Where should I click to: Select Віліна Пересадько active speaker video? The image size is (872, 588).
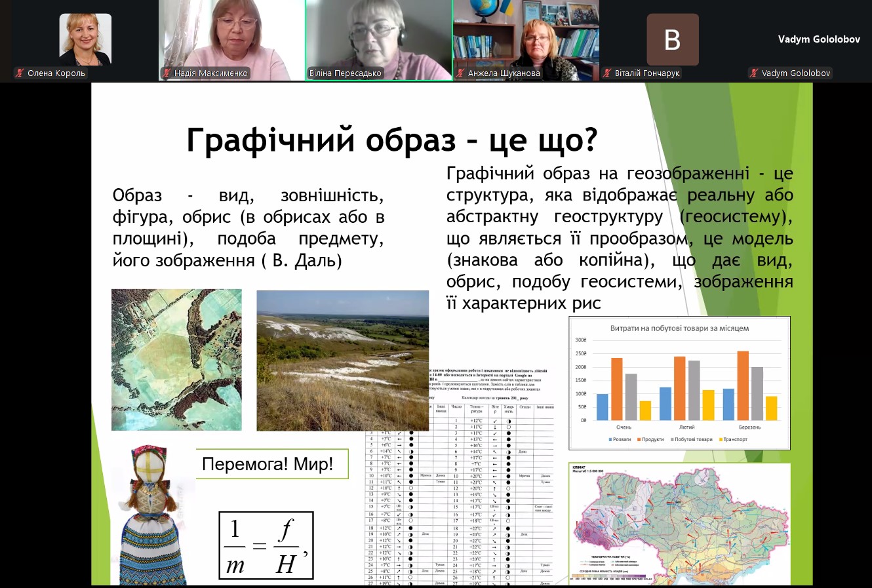tap(378, 36)
